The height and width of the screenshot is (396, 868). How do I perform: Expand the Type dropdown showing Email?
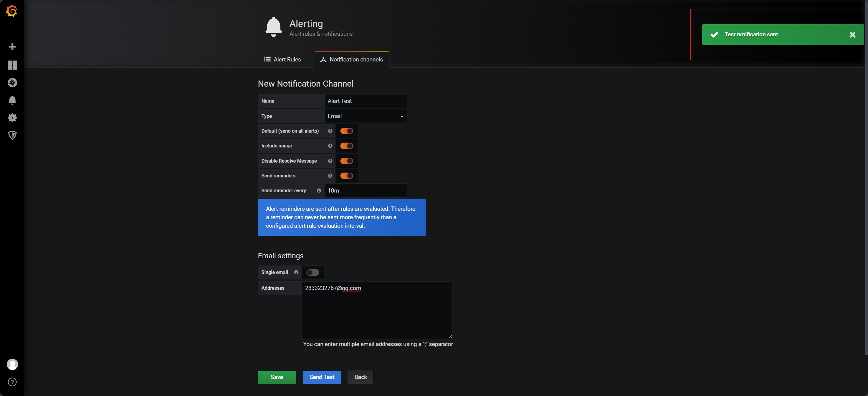365,116
